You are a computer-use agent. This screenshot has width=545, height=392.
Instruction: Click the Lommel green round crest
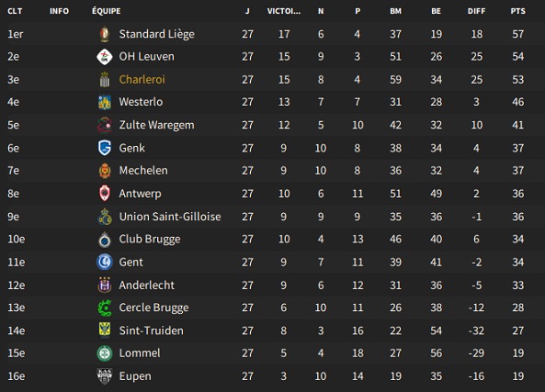pos(105,353)
